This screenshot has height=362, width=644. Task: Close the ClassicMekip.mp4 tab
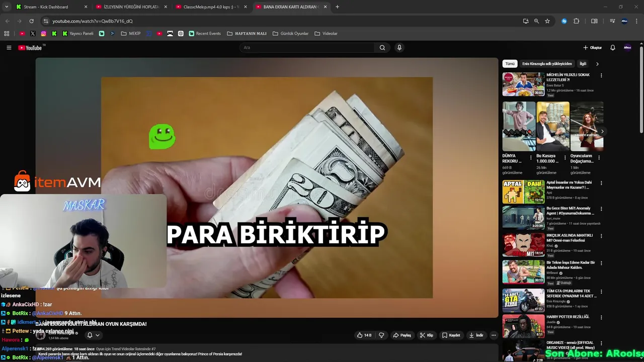coord(246,7)
